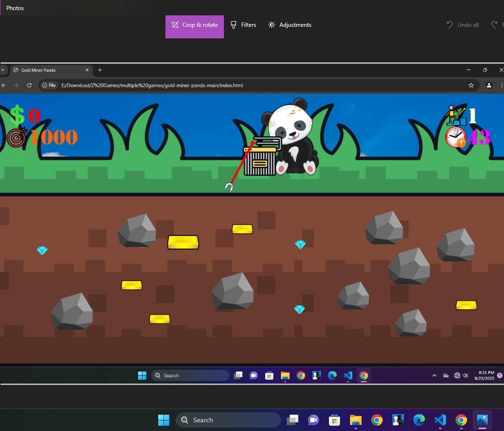Open VS Code in the inner taskbar
Image resolution: width=504 pixels, height=431 pixels.
348,375
